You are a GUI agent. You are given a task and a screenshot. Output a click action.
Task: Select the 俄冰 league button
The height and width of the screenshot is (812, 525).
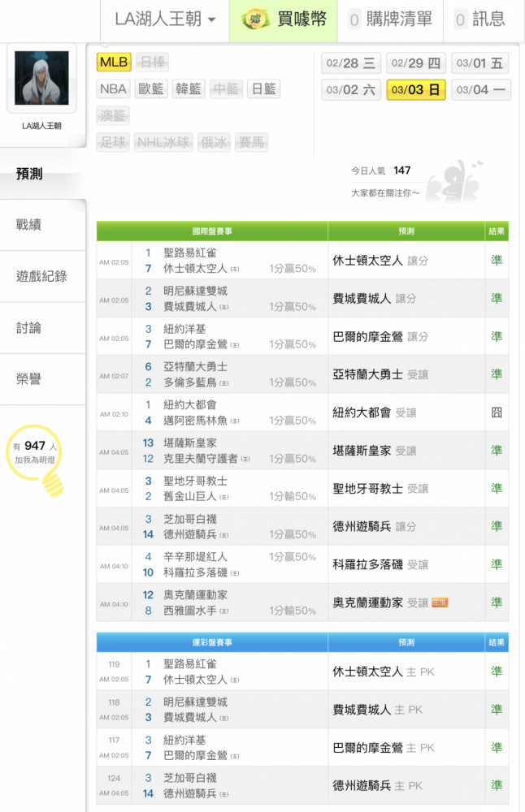tap(214, 142)
